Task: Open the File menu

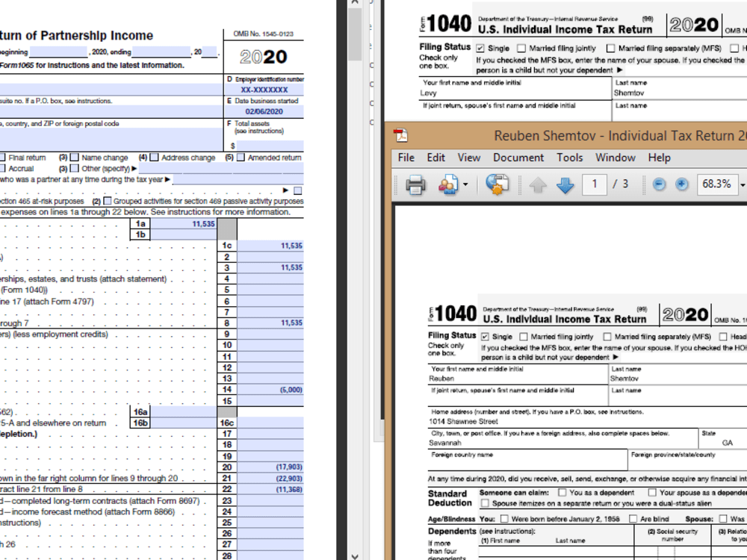Action: point(406,158)
